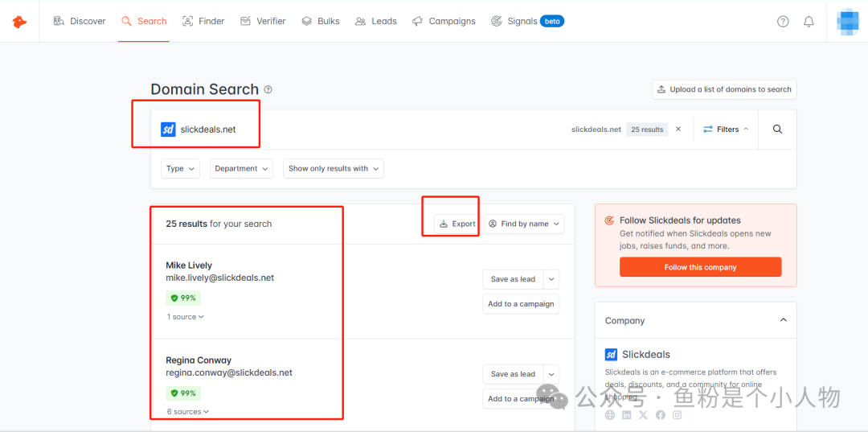Click the magnifier search icon in domain bar
This screenshot has width=868, height=432.
coord(777,130)
